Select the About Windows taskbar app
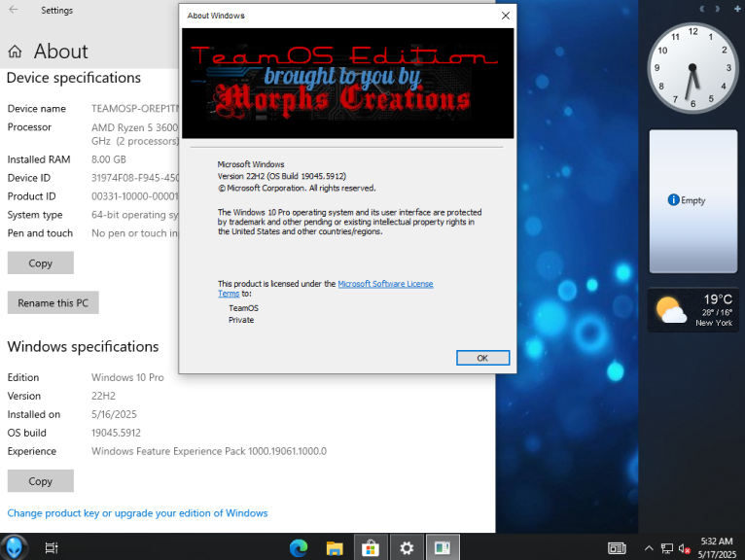Image resolution: width=745 pixels, height=560 pixels. pyautogui.click(x=443, y=547)
